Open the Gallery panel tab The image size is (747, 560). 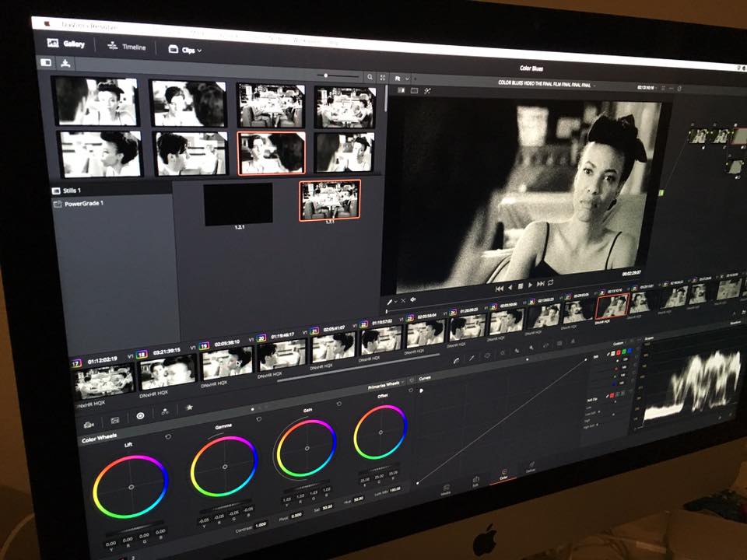66,44
